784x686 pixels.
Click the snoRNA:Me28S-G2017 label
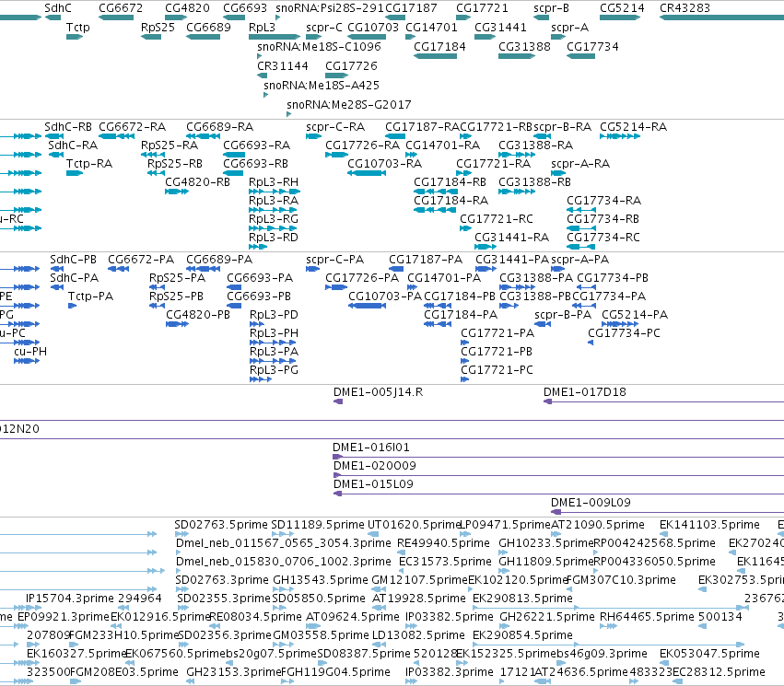pyautogui.click(x=349, y=105)
